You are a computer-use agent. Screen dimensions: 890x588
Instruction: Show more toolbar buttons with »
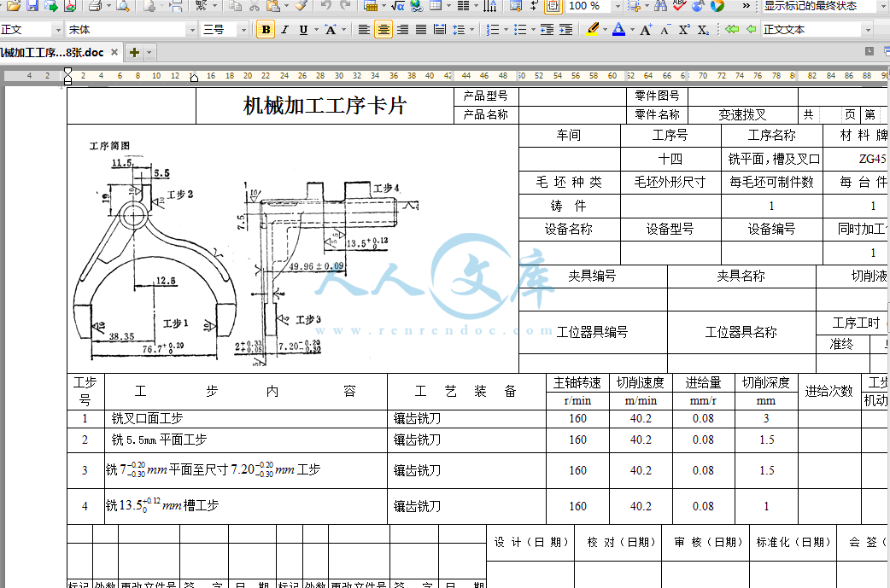[746, 6]
